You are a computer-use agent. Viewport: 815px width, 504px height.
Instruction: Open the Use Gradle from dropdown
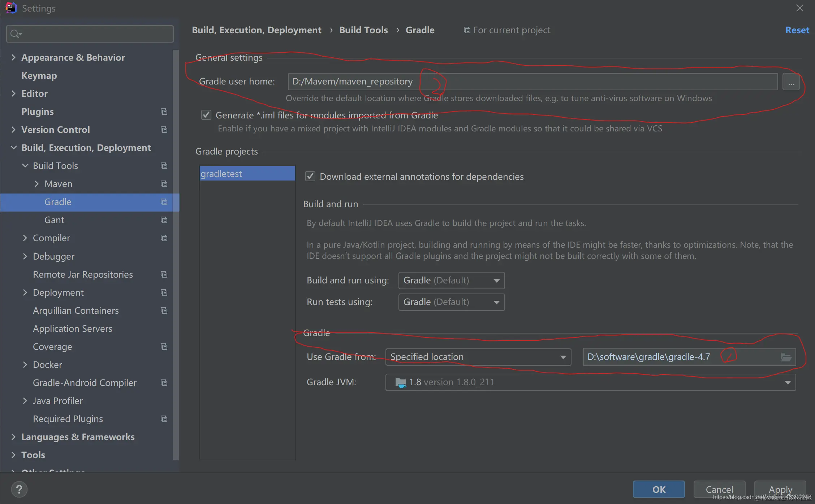click(x=478, y=357)
